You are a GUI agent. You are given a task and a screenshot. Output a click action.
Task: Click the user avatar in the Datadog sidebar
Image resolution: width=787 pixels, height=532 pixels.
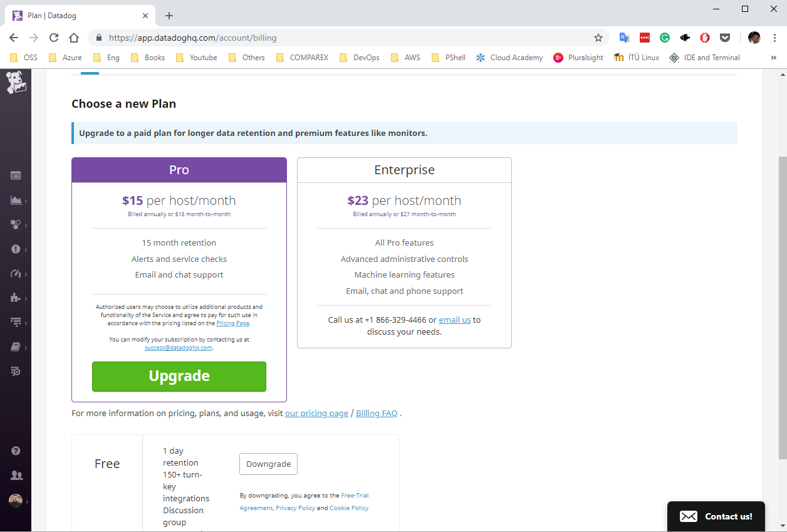[16, 501]
